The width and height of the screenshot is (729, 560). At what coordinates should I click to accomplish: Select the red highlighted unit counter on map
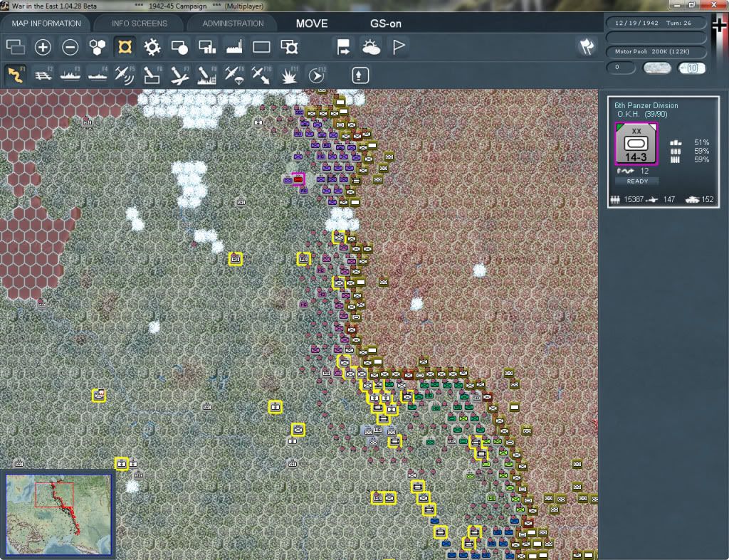(x=298, y=179)
